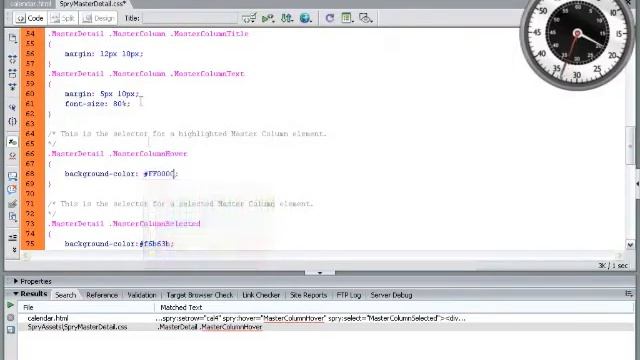The image size is (640, 360).
Task: Switch to Design view
Action: click(x=98, y=18)
